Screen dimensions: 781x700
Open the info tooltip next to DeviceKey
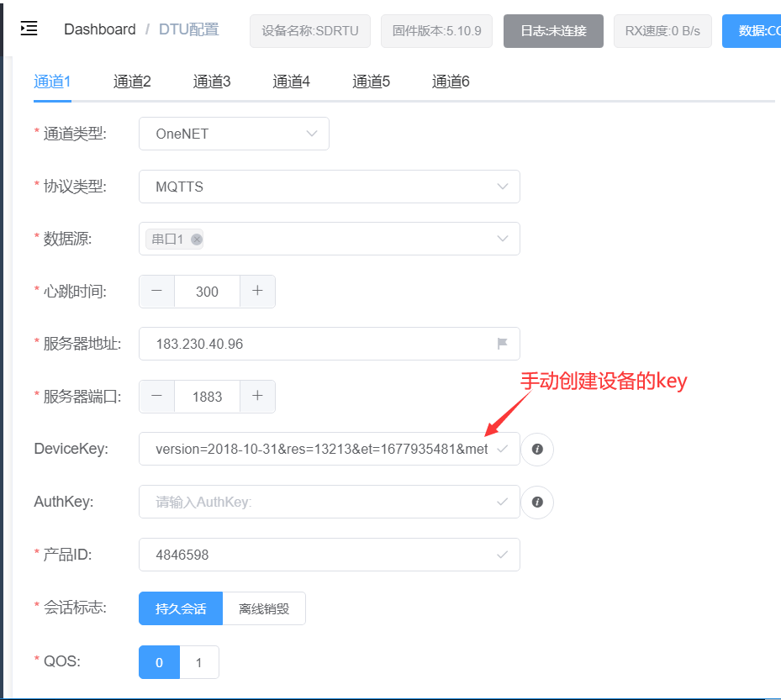(537, 450)
